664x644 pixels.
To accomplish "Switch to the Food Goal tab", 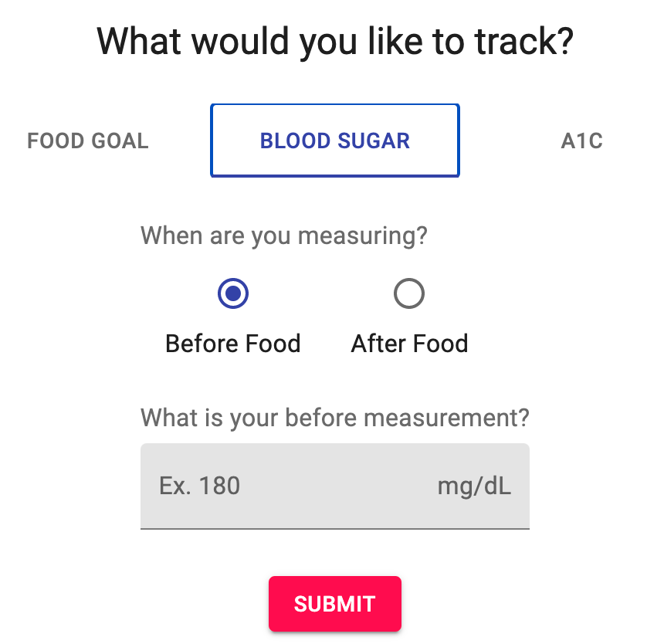I will pos(88,141).
